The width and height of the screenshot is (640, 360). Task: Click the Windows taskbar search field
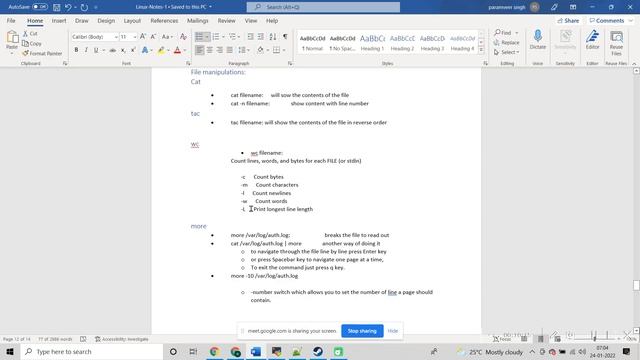point(92,351)
